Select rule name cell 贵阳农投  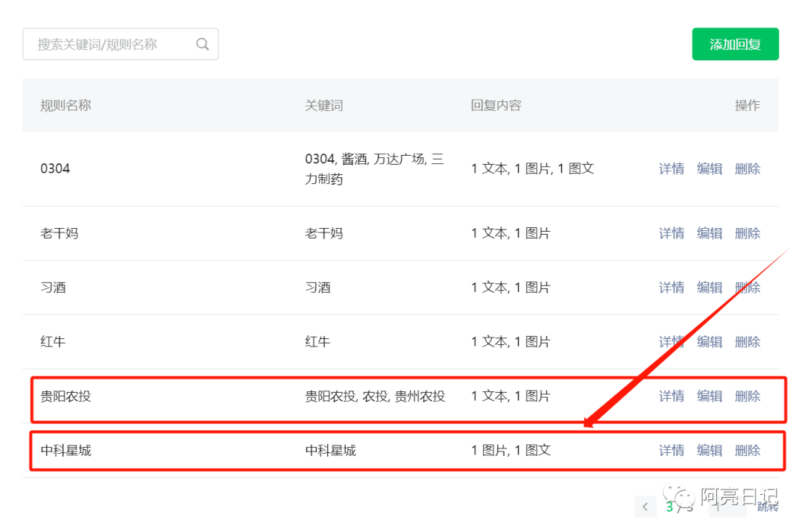tap(66, 396)
